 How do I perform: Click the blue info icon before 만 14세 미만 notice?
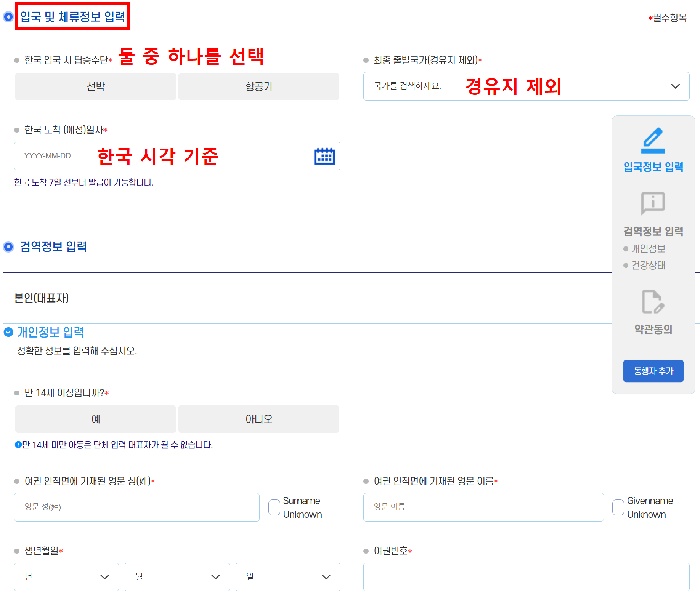18,445
